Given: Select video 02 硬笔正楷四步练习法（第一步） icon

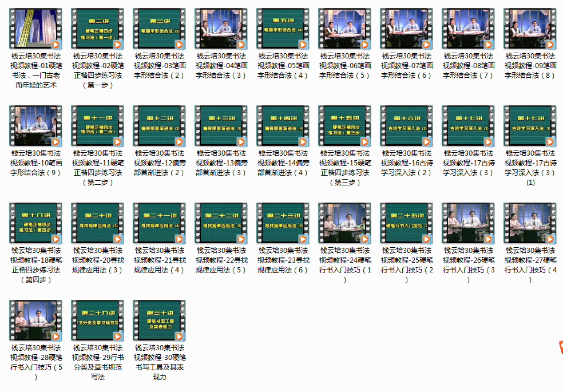Looking at the screenshot, I should 97,29.
